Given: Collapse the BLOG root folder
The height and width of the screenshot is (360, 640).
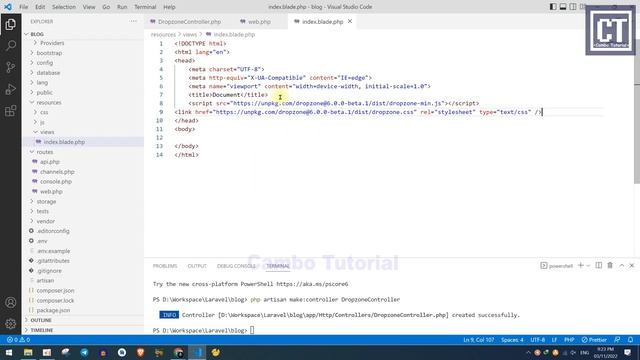Looking at the screenshot, I should [x=37, y=34].
